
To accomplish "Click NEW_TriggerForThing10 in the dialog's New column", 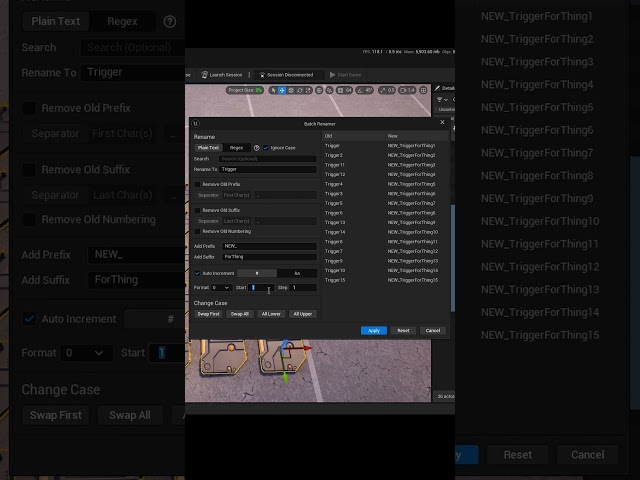I will [x=413, y=232].
